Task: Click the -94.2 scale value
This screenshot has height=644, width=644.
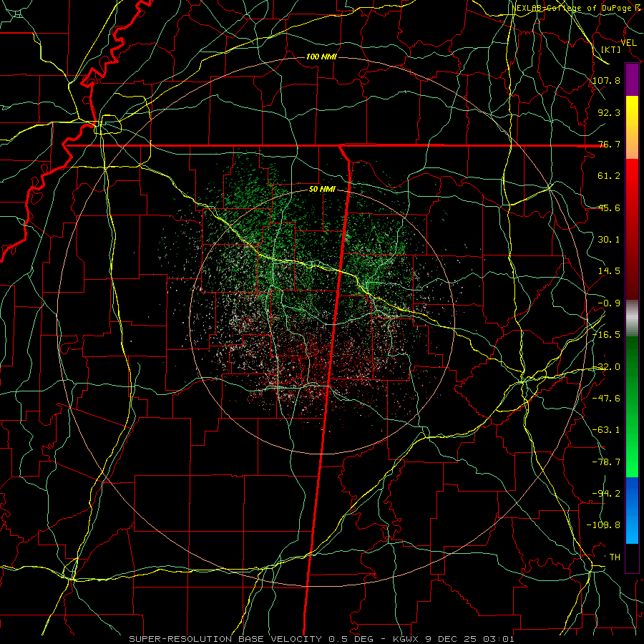Action: (607, 494)
